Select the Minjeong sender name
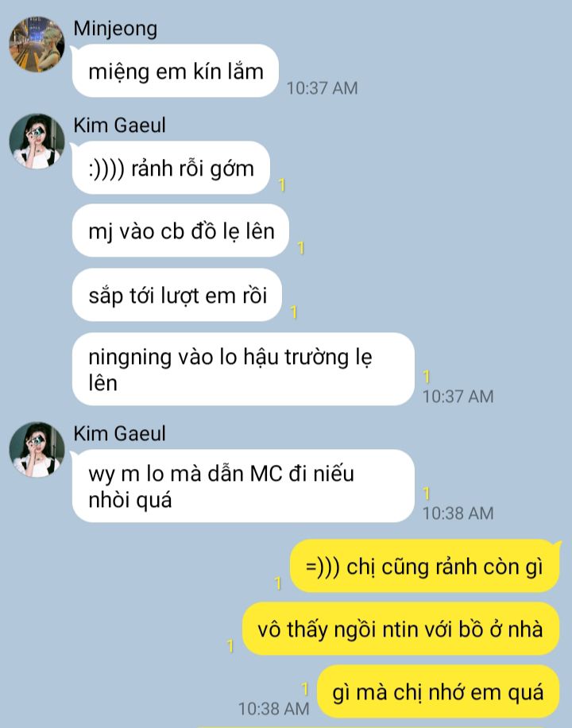 pyautogui.click(x=115, y=29)
